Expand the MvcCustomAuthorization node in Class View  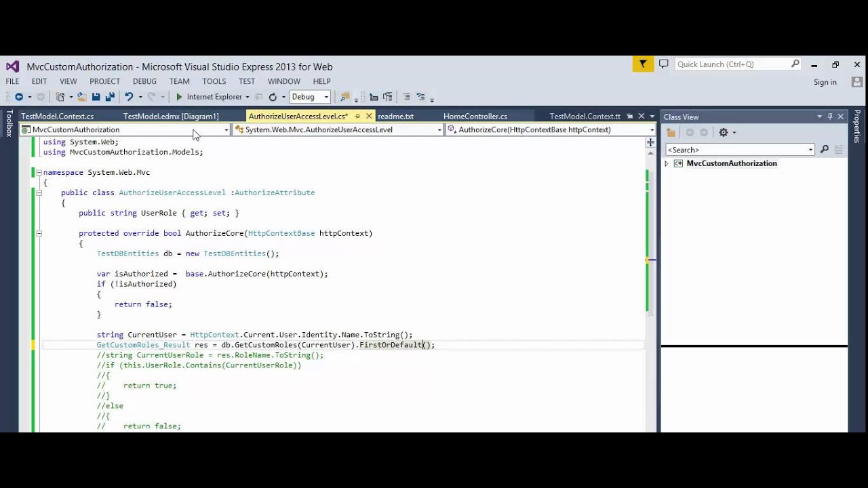667,163
